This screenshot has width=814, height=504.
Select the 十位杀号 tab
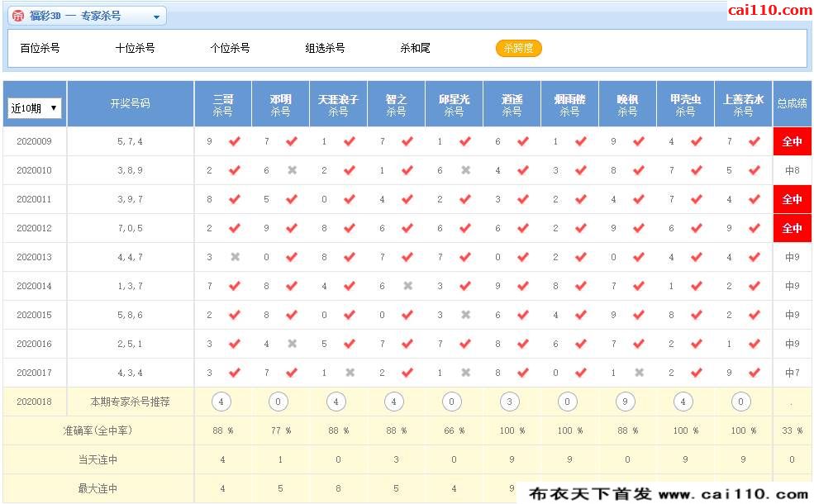click(135, 48)
